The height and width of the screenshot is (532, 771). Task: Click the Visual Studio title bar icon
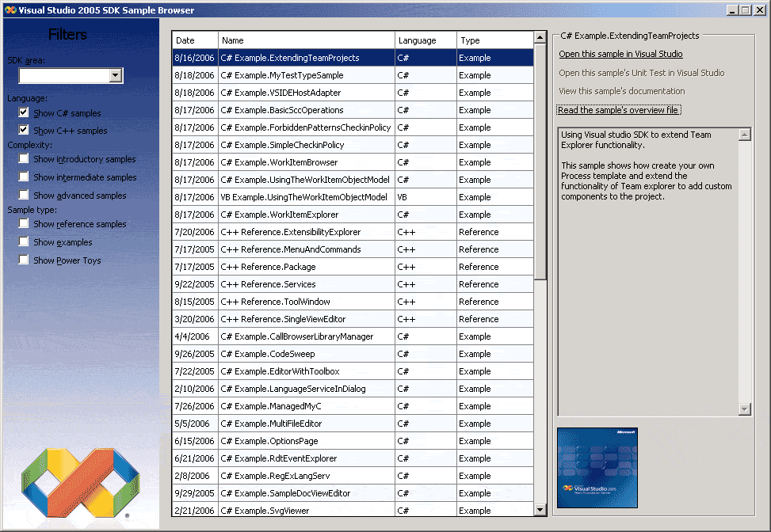10,9
